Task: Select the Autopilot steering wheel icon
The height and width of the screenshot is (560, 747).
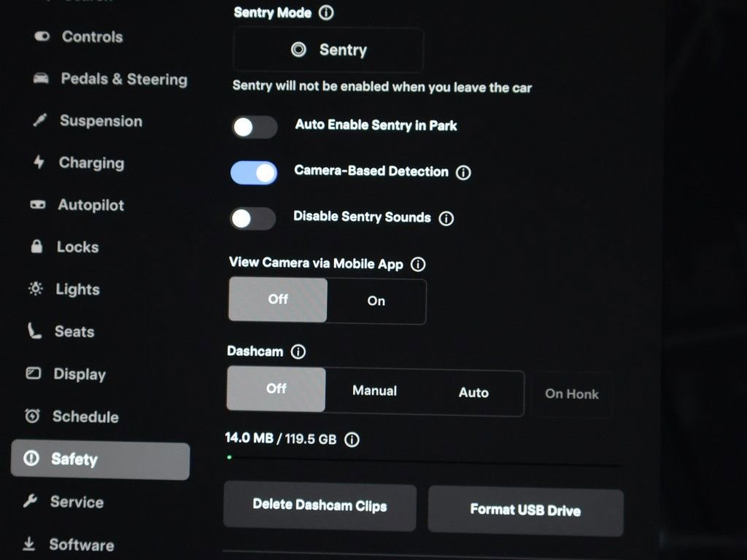Action: (36, 205)
